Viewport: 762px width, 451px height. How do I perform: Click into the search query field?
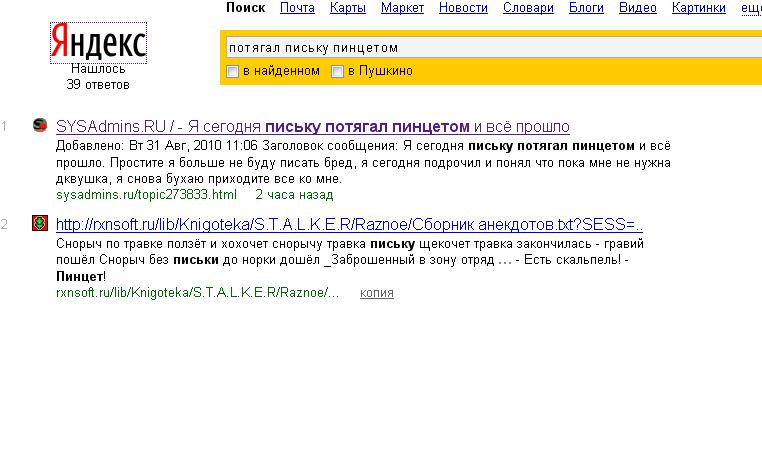pyautogui.click(x=493, y=48)
